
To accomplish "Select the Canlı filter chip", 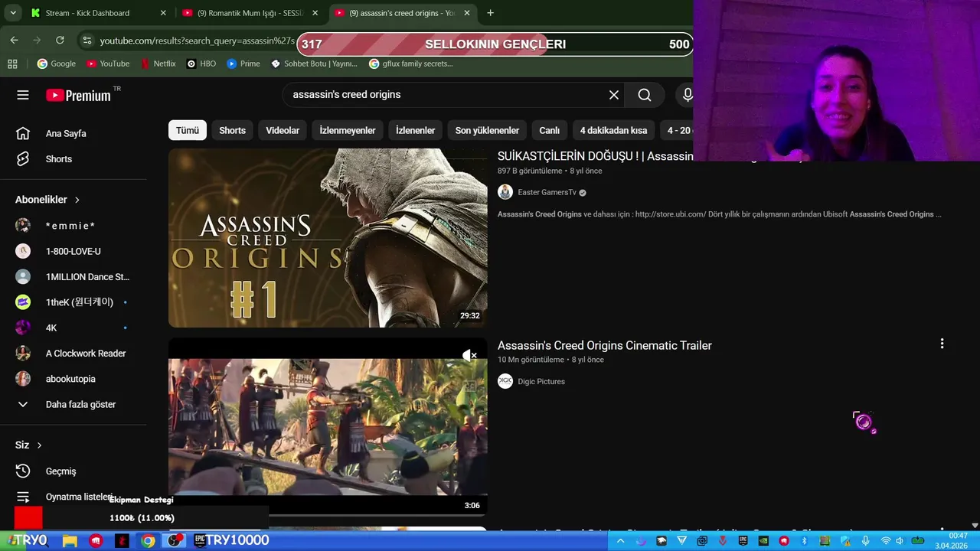I will [550, 130].
